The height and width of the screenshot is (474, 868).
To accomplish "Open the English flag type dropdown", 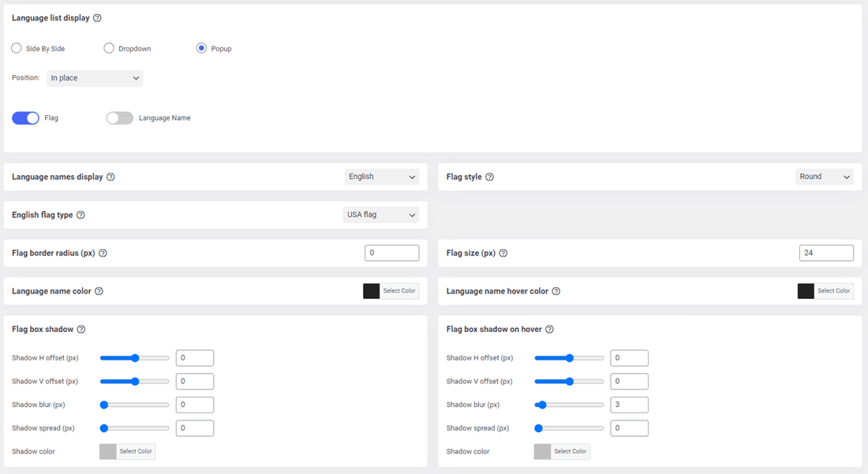I will (x=380, y=214).
